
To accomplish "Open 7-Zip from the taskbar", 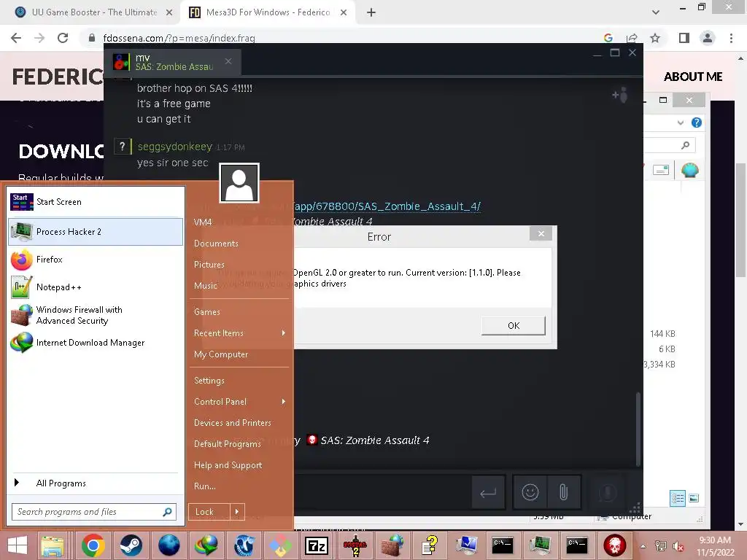I will click(x=317, y=545).
